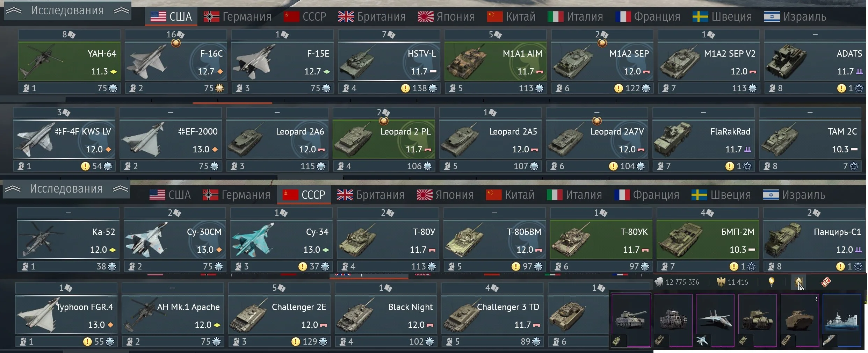Click the Silver Lions currency icon
868x353 pixels.
point(659,282)
